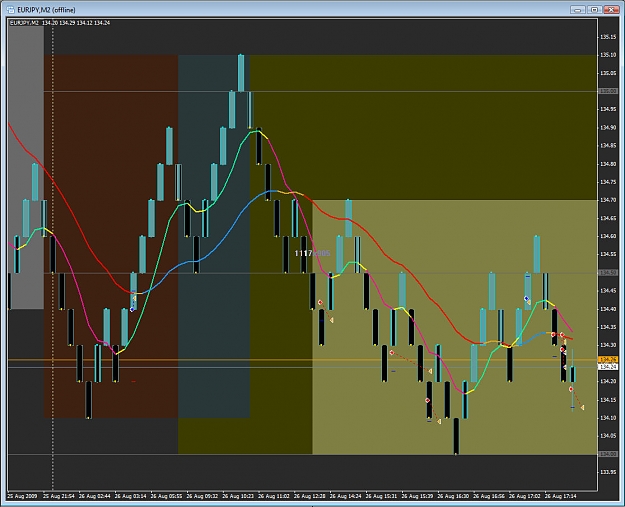Click the chart window icon in title bar

pos(11,10)
